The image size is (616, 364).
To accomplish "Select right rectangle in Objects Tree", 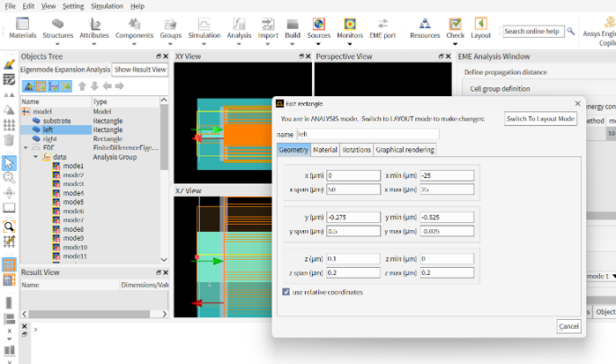I will 50,138.
